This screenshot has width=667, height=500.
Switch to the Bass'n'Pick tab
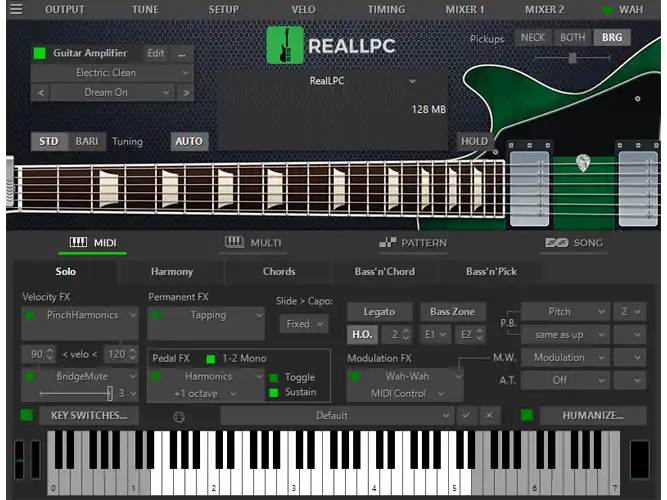pyautogui.click(x=491, y=271)
